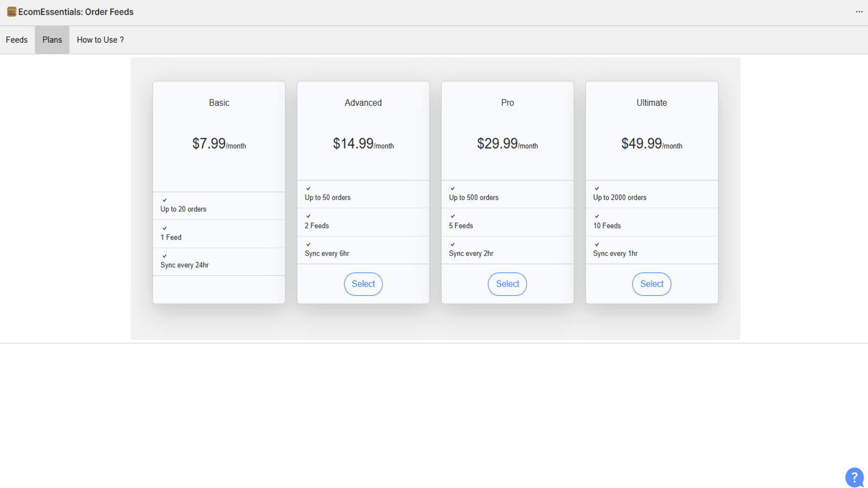The height and width of the screenshot is (488, 868).
Task: Select the Advanced plan
Action: pyautogui.click(x=363, y=284)
